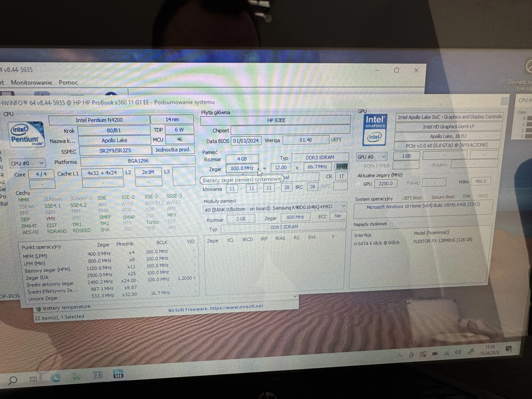Click the 800.0 MHz memory clock field

[x=242, y=168]
